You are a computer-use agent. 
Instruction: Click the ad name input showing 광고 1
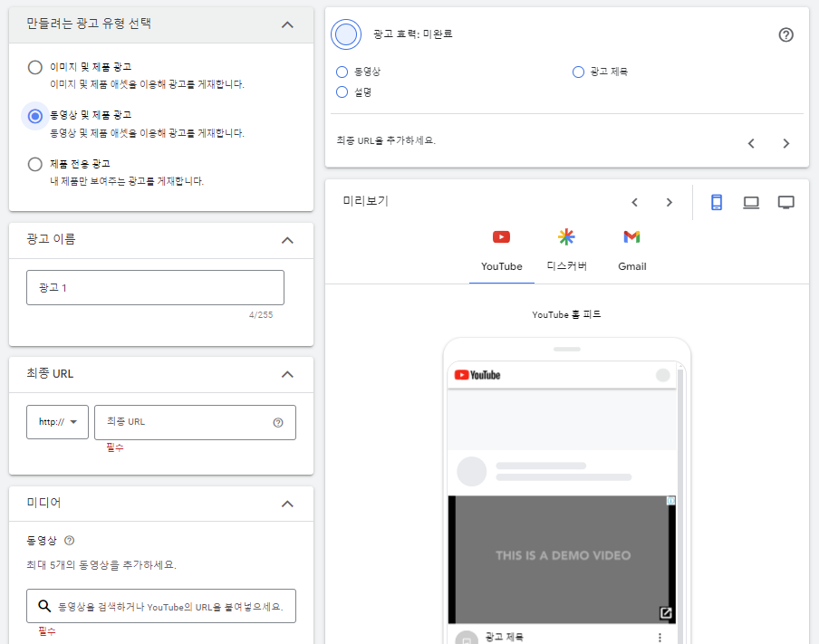click(x=155, y=285)
